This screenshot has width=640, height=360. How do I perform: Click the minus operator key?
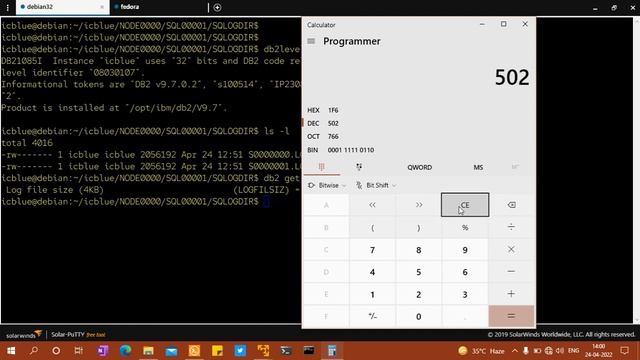(511, 272)
